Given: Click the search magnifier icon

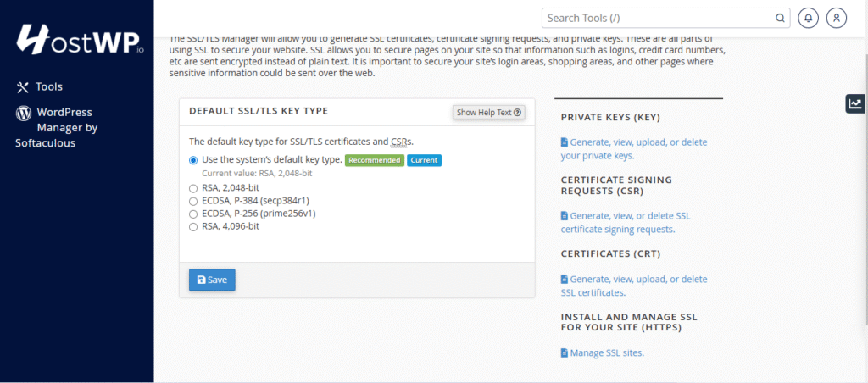Looking at the screenshot, I should click(780, 18).
